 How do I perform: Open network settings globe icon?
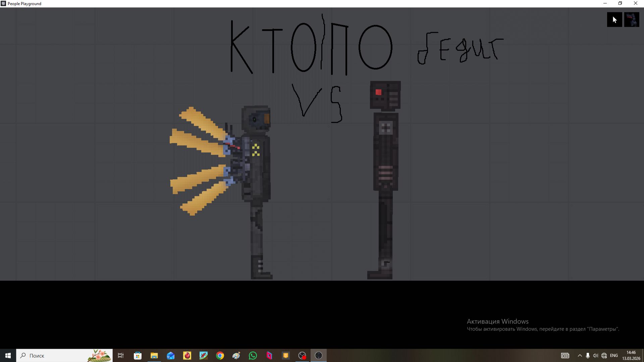pyautogui.click(x=604, y=355)
